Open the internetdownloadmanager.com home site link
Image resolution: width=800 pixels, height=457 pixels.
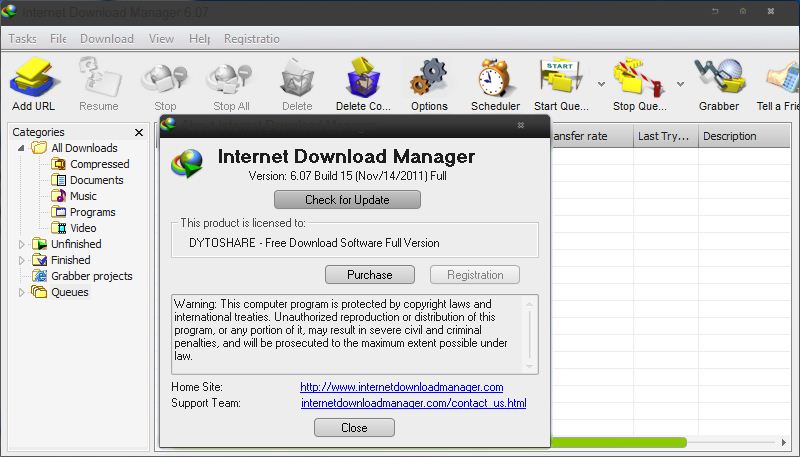402,387
